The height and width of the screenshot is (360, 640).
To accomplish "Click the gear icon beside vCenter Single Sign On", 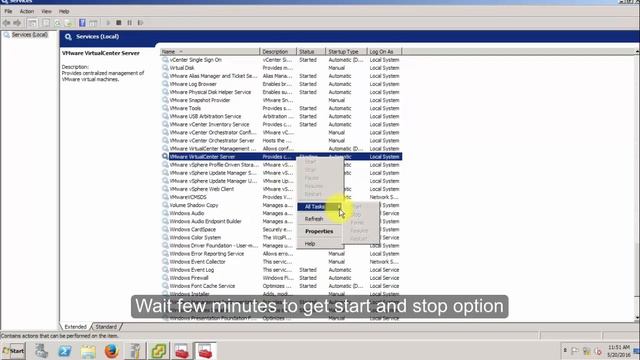I will click(165, 60).
